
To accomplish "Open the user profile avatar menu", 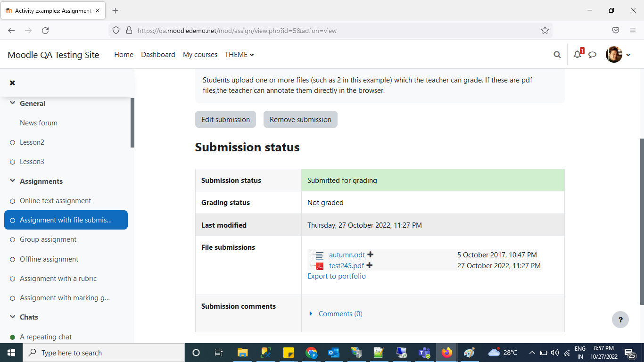I will click(618, 55).
